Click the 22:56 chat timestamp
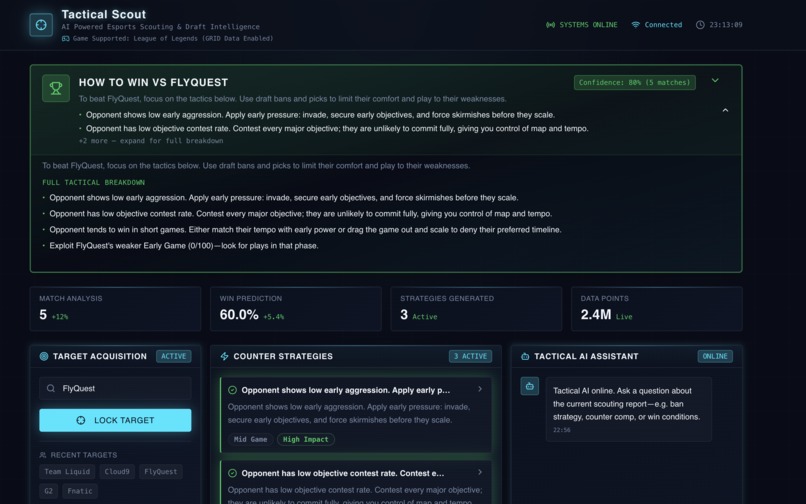The image size is (806, 504). click(x=561, y=430)
